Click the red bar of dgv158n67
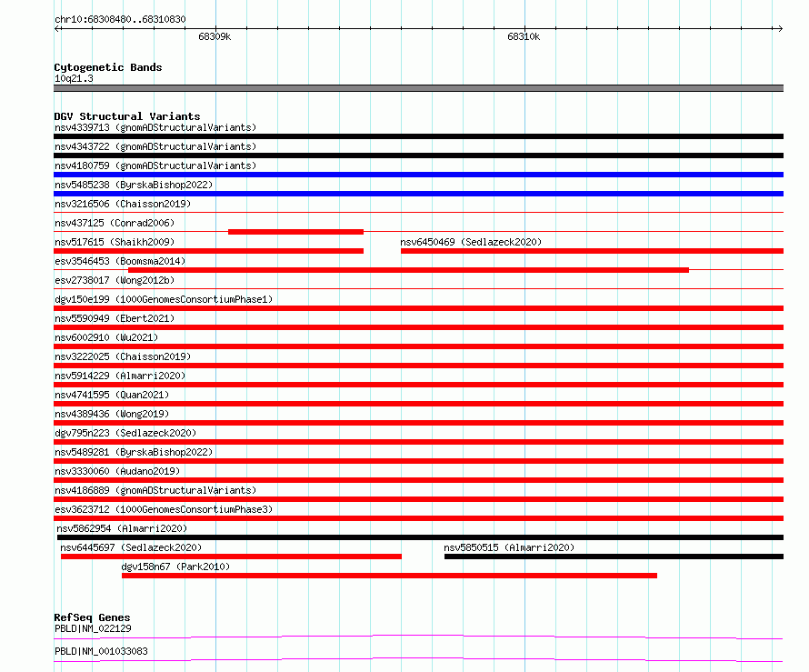Viewport: 809px width, 672px height. click(390, 576)
